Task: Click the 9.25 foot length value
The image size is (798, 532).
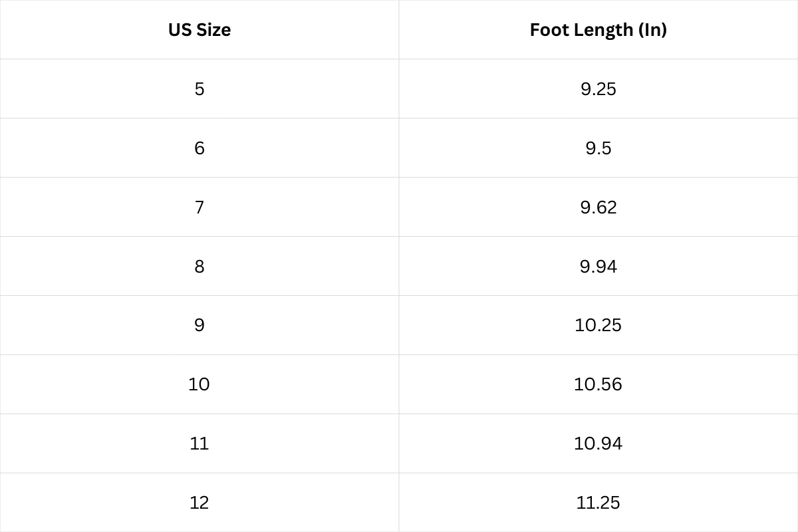Action: pyautogui.click(x=598, y=89)
